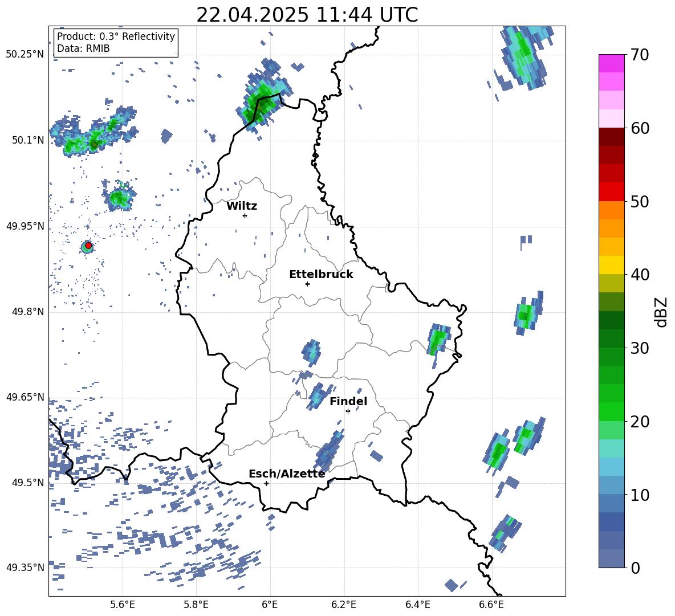675x616 pixels.
Task: Select the Findel station label
Action: pos(348,401)
